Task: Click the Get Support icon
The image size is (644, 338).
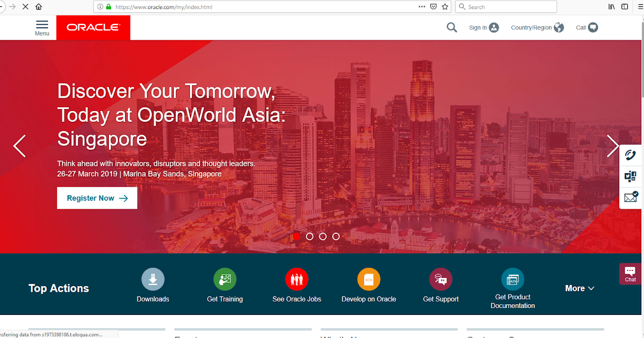Action: [x=440, y=279]
